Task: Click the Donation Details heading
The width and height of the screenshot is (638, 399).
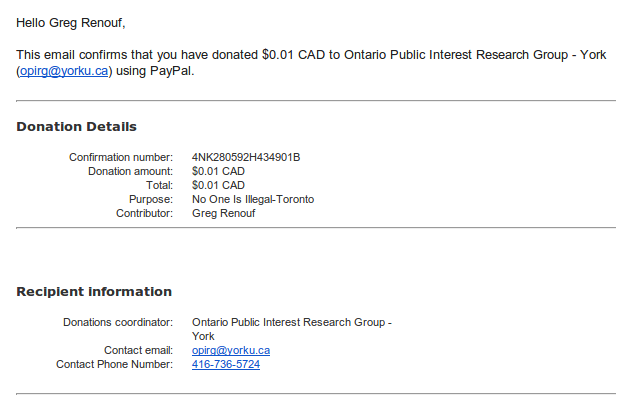Action: coord(76,126)
